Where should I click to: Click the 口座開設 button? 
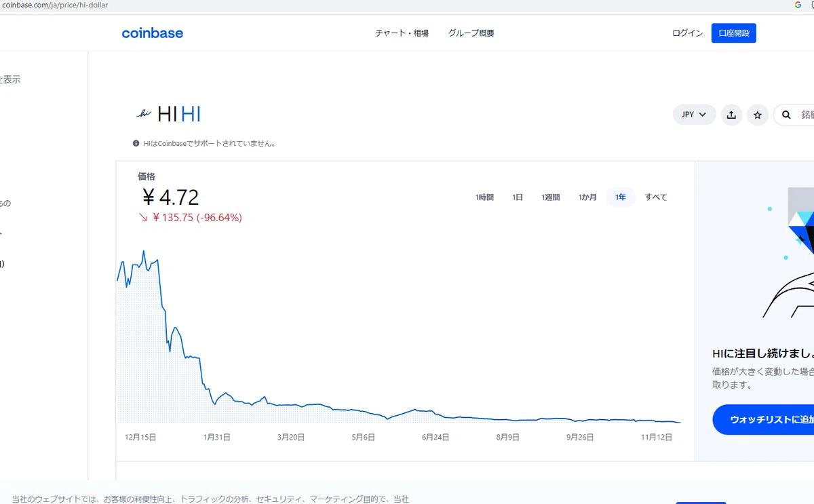(x=733, y=33)
